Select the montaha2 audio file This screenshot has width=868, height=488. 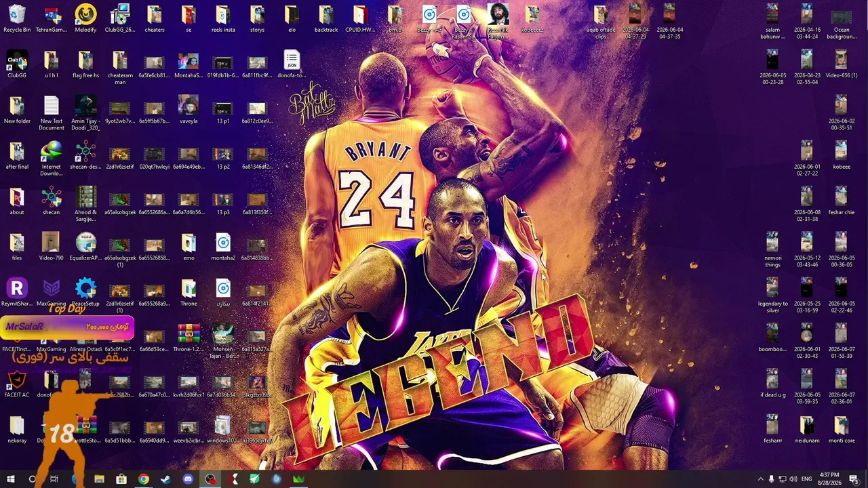pyautogui.click(x=223, y=246)
